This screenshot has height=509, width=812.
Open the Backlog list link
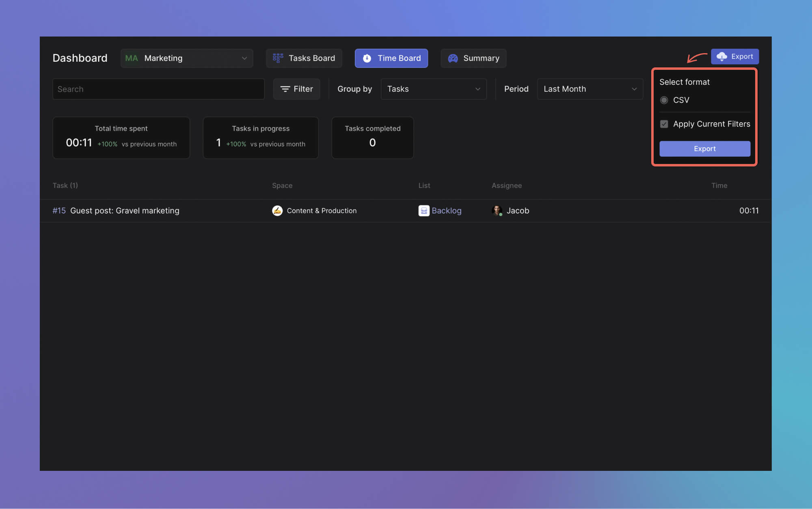coord(446,210)
